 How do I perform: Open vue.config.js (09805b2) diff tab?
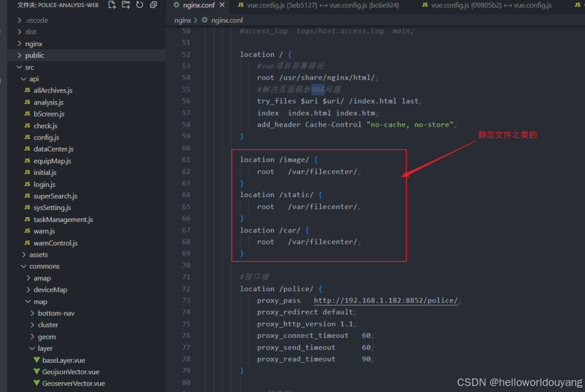click(491, 5)
